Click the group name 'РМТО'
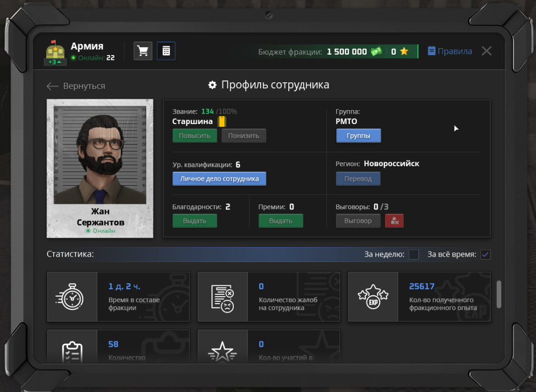Screen dimensions: 536x392 click(346, 122)
